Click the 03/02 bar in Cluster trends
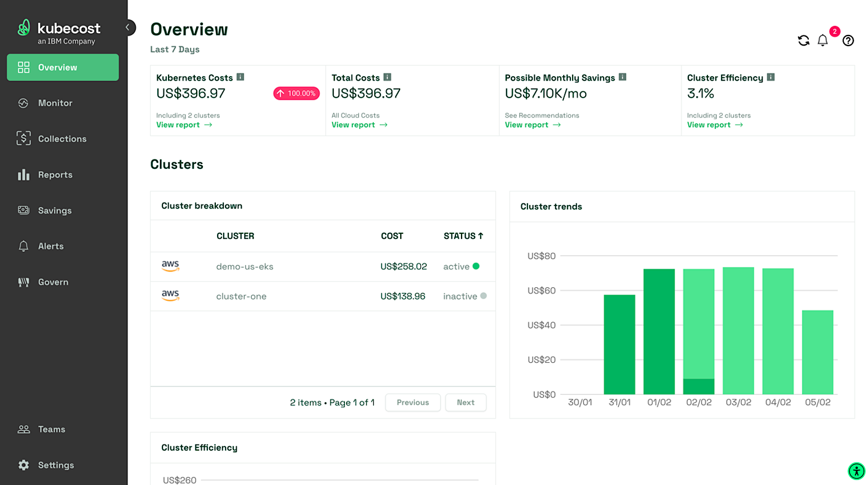868x485 pixels. 738,330
